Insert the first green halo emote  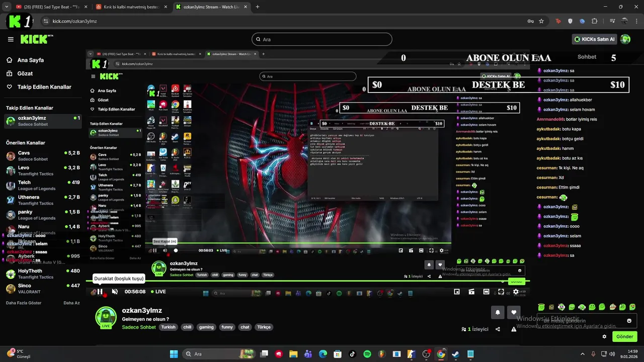[541, 307]
